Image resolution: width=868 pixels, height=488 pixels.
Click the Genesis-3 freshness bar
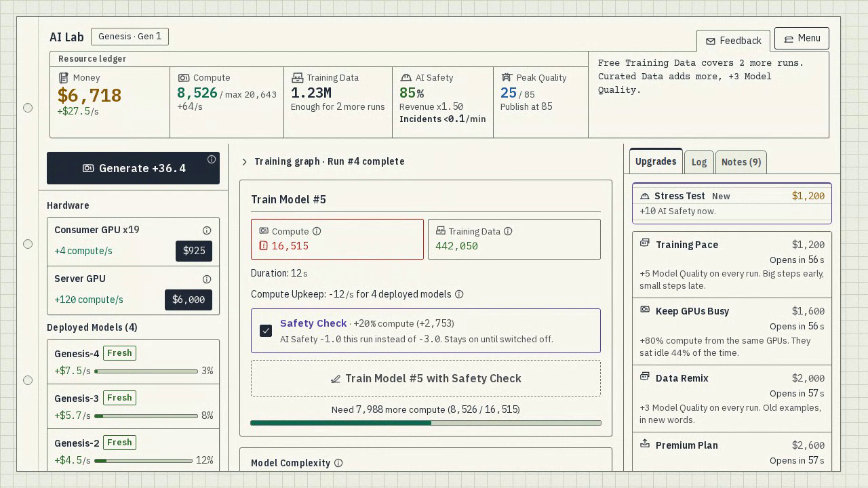click(146, 416)
